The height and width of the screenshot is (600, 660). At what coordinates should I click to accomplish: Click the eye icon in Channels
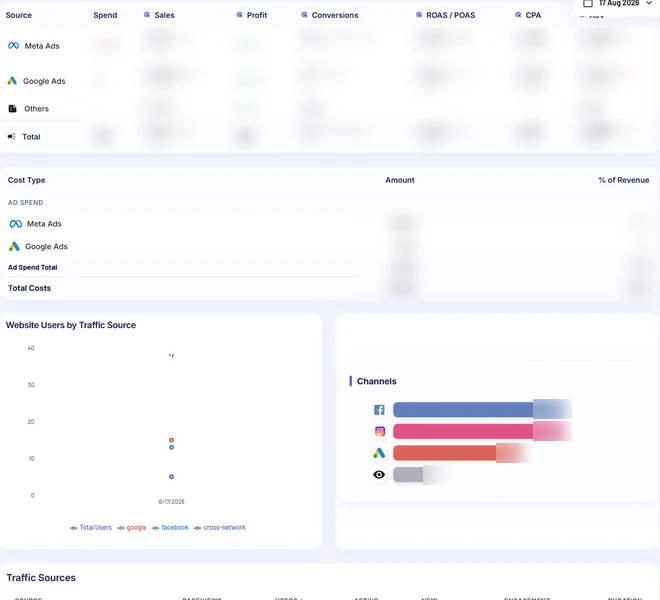pos(379,475)
